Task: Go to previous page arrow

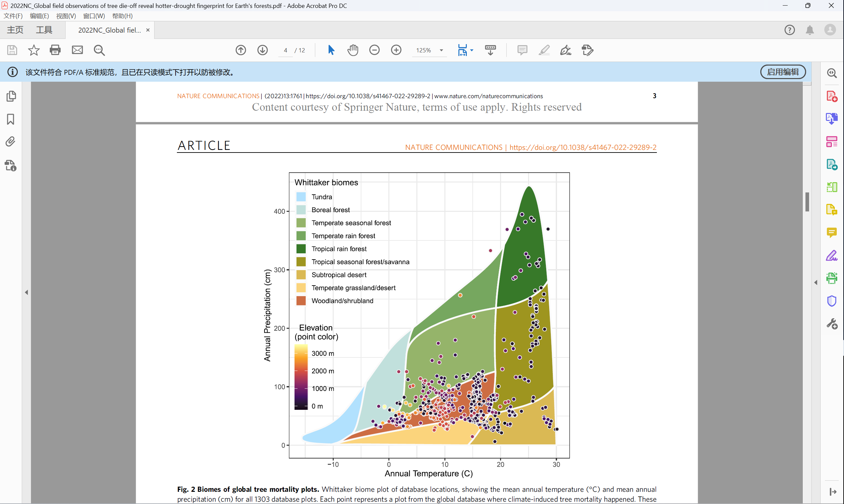Action: point(241,50)
